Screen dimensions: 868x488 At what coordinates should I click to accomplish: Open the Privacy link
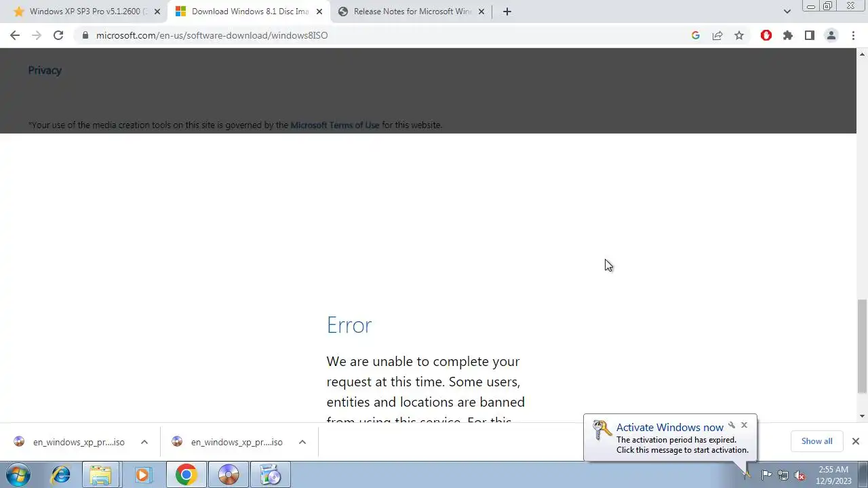click(45, 70)
